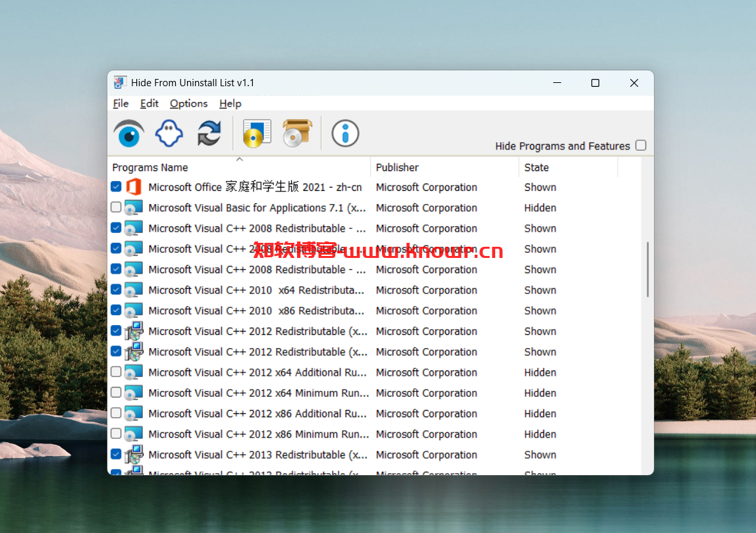The image size is (756, 533).
Task: Click the cardboard box with disc toolbar icon
Action: [297, 134]
